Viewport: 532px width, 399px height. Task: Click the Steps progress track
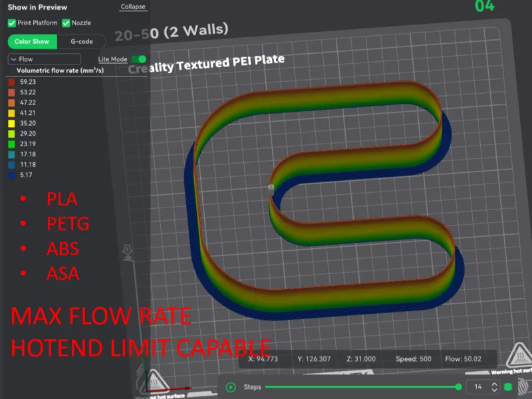tap(362, 387)
